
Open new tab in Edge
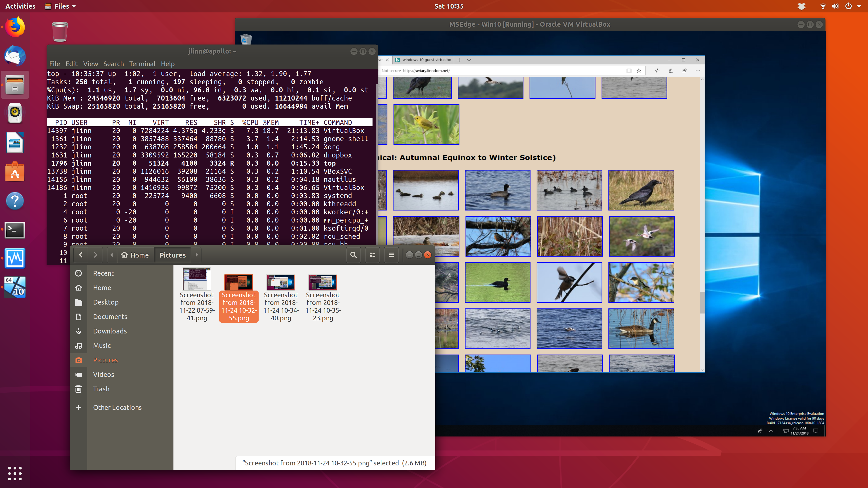click(x=459, y=60)
